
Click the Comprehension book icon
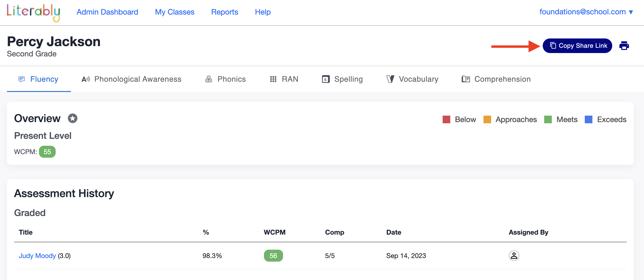point(466,79)
